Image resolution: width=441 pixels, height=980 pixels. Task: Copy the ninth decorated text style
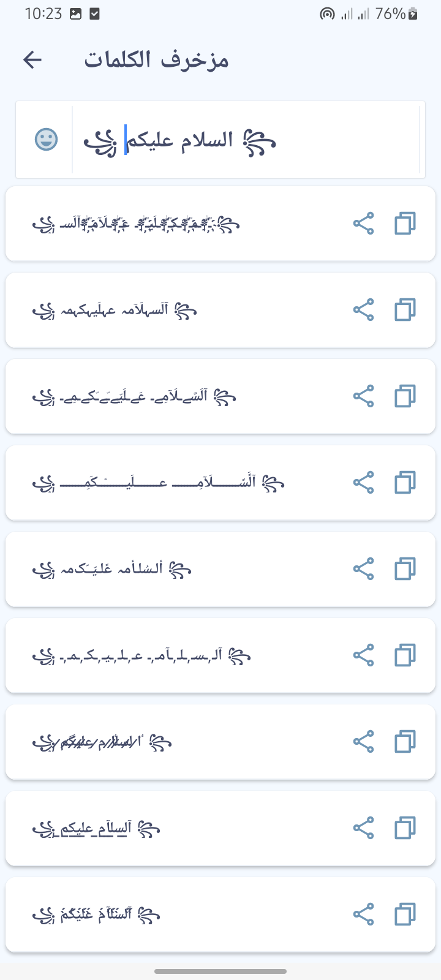[x=405, y=914]
